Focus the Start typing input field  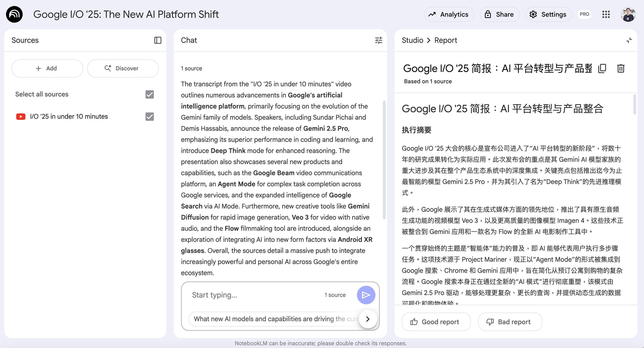pos(255,295)
